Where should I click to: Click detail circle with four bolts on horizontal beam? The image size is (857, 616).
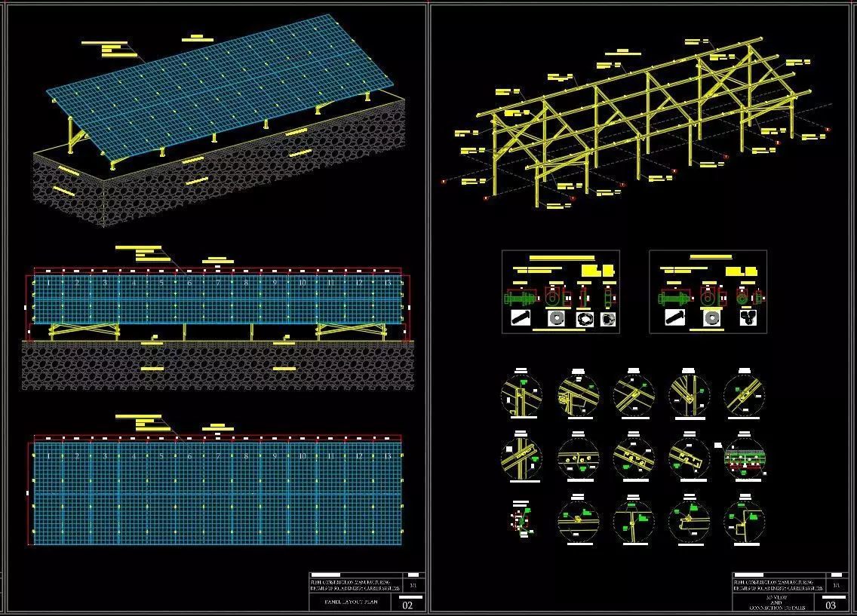coord(579,458)
